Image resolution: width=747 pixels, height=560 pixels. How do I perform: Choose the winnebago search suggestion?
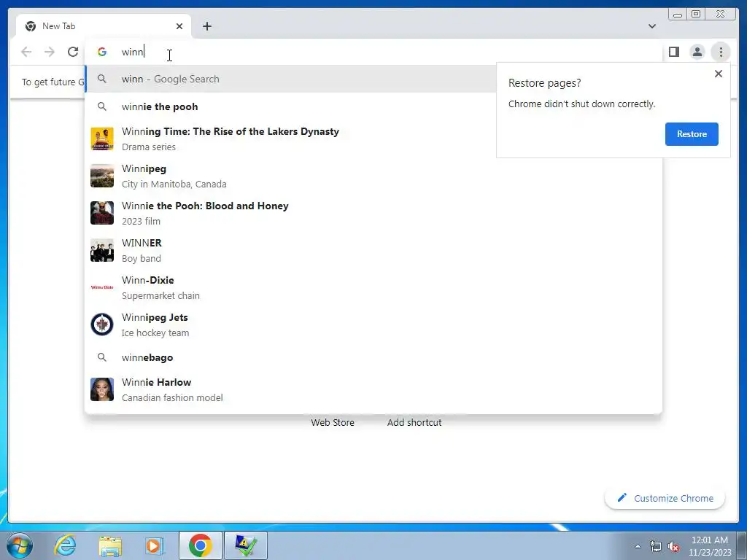tap(373, 357)
